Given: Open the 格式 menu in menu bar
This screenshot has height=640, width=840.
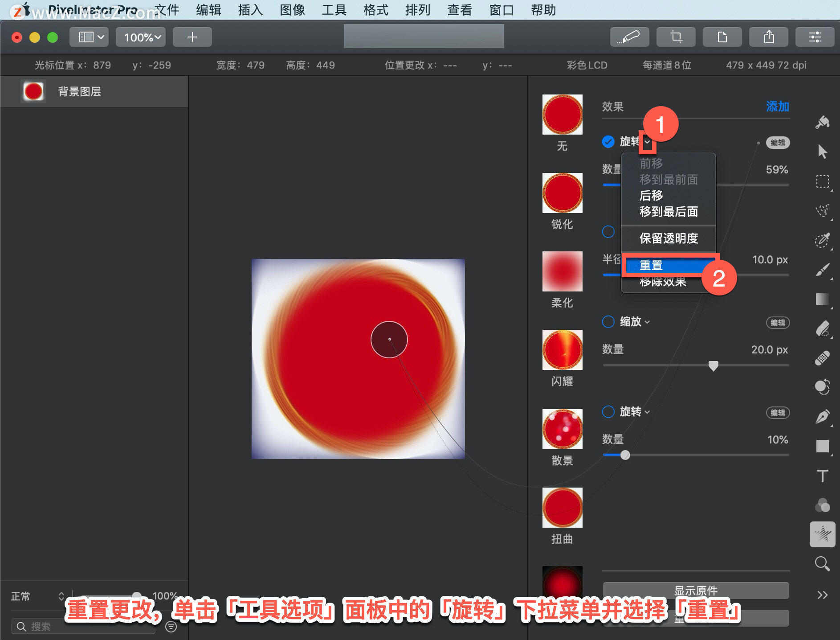Looking at the screenshot, I should coord(376,10).
